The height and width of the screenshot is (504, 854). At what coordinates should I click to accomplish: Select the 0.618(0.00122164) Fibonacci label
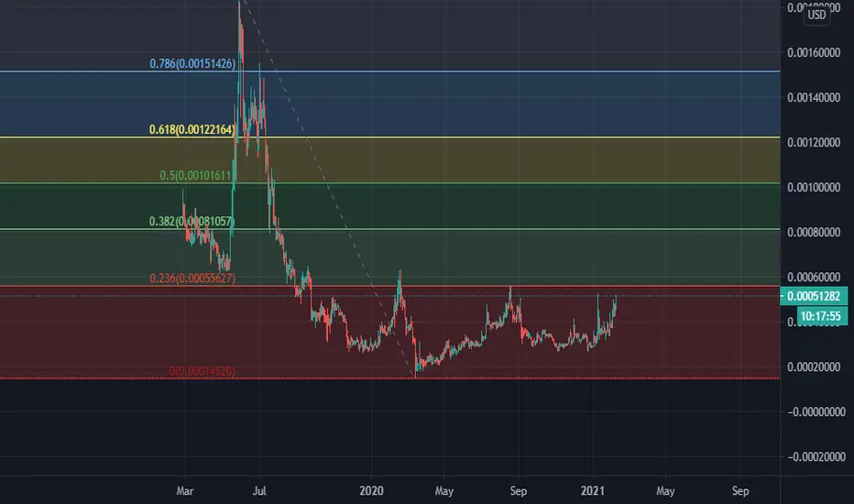coord(192,130)
